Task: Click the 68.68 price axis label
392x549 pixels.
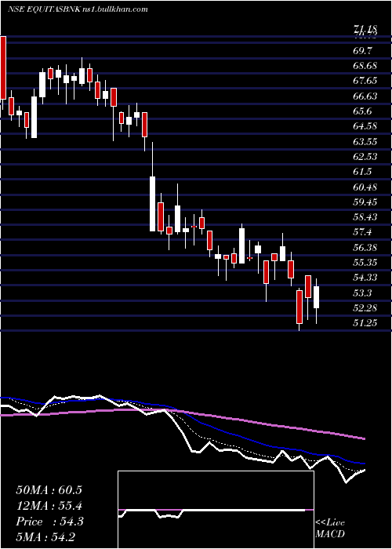Action: (x=365, y=66)
